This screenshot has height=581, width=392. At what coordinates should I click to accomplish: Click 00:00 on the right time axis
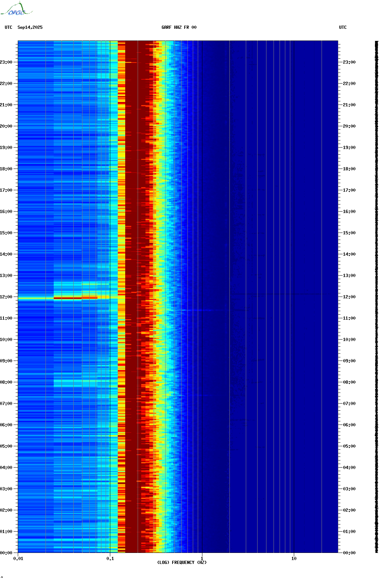pyautogui.click(x=349, y=553)
